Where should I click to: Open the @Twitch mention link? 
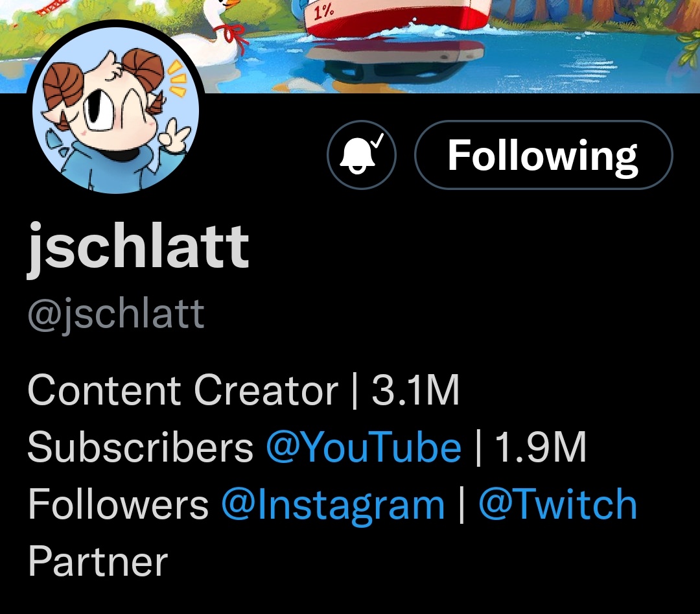click(557, 504)
